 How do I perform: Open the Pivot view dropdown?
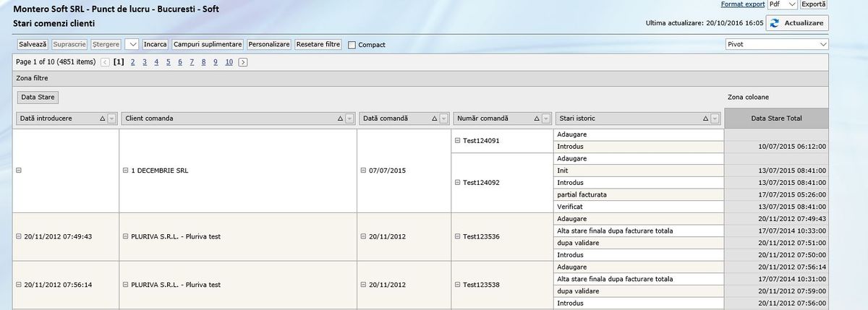tap(777, 44)
